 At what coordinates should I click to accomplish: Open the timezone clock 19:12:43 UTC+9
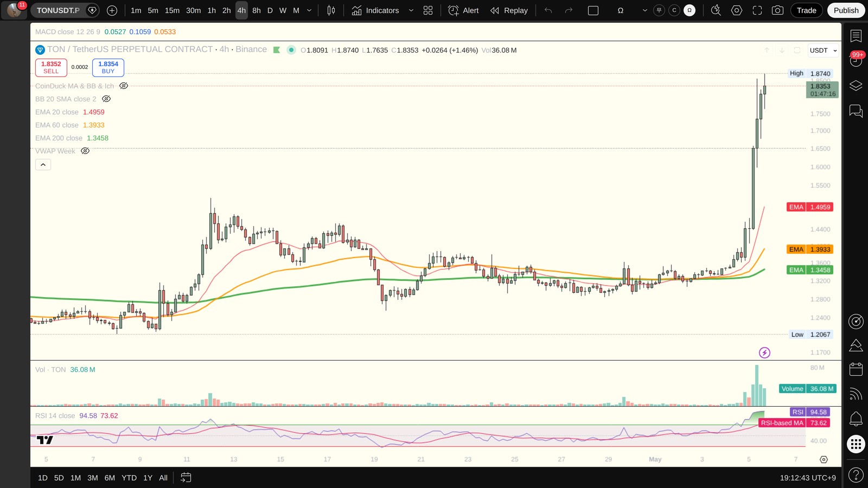(x=808, y=478)
